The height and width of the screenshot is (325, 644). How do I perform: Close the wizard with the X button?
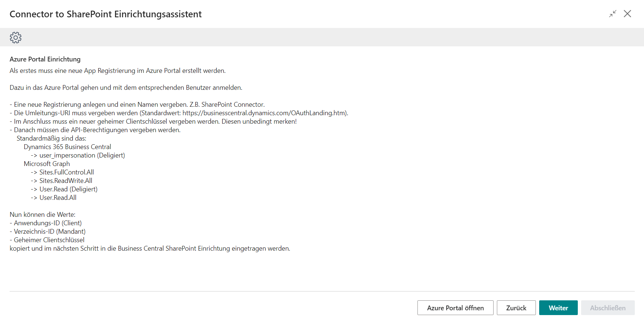(628, 14)
